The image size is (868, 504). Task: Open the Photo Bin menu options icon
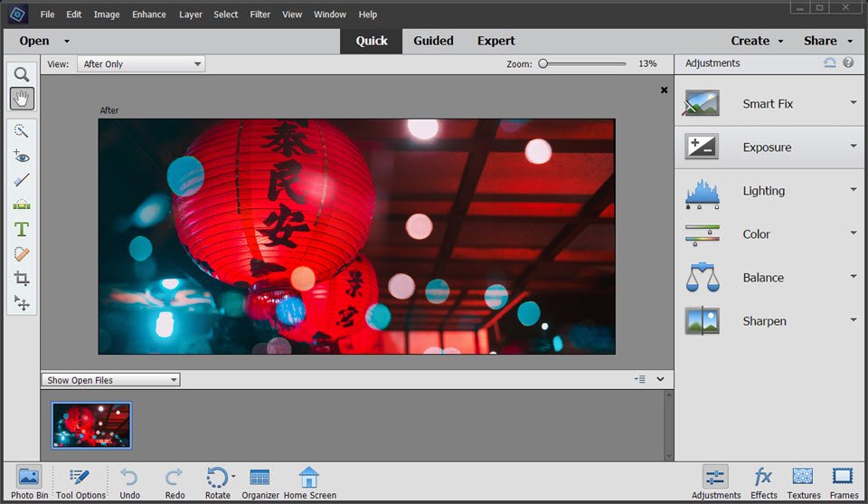639,379
